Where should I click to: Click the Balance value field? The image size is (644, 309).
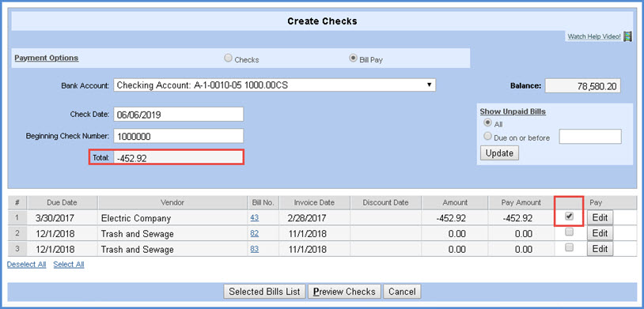(582, 86)
